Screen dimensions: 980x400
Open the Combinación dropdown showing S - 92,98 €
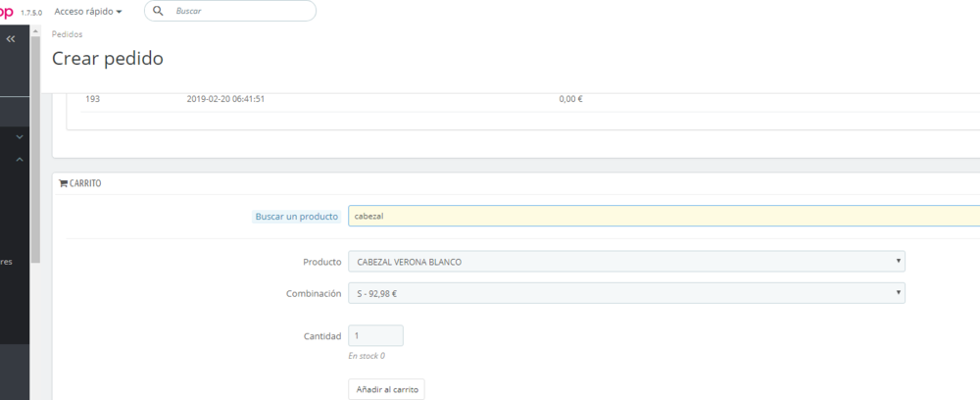click(x=626, y=293)
